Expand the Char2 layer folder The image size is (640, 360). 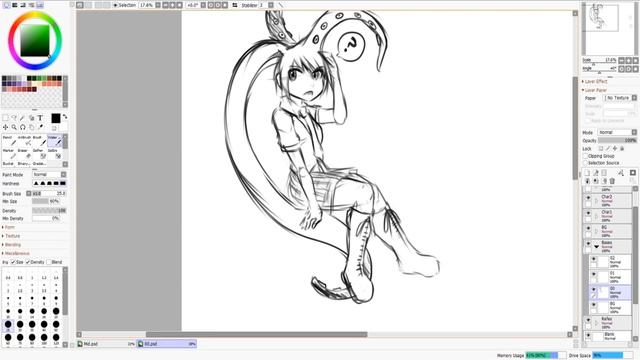(x=596, y=201)
